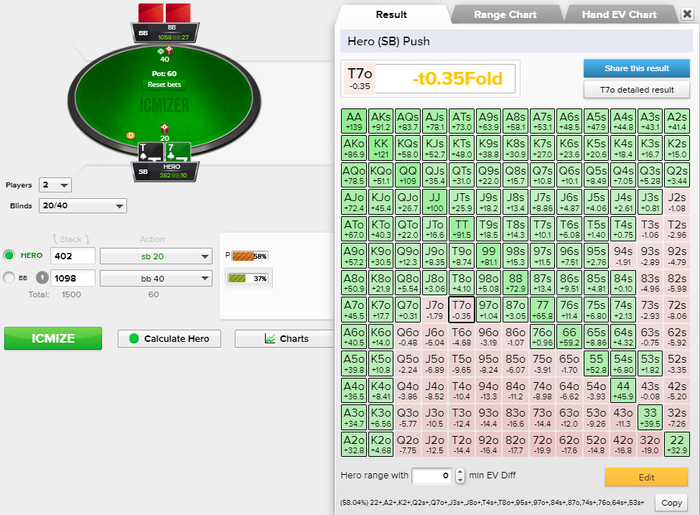Click the dealer button chip on table

click(130, 135)
